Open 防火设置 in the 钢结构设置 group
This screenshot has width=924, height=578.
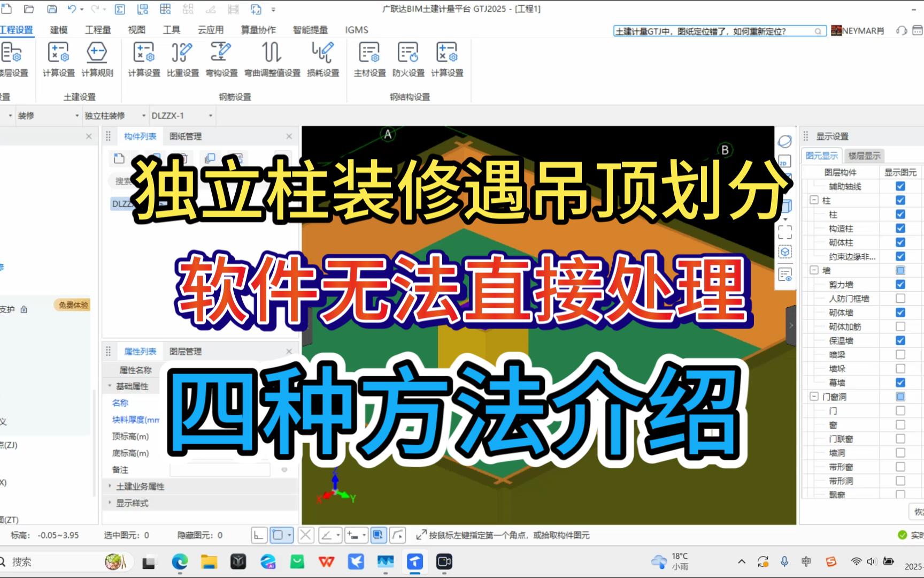pyautogui.click(x=407, y=59)
